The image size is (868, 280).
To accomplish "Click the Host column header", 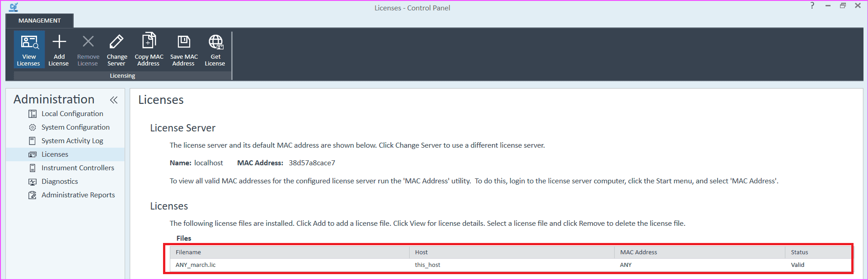I will (x=512, y=252).
